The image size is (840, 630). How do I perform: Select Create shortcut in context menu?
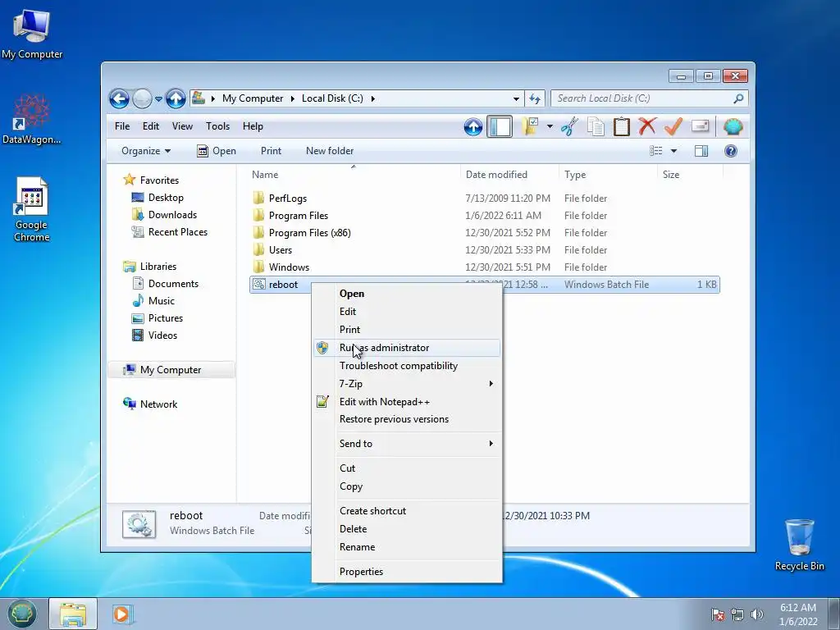[x=407, y=511]
